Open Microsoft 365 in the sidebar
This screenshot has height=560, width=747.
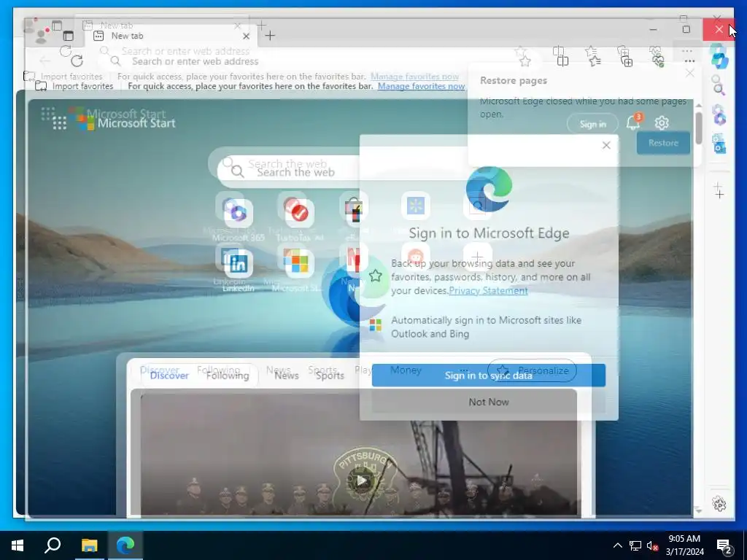(719, 117)
